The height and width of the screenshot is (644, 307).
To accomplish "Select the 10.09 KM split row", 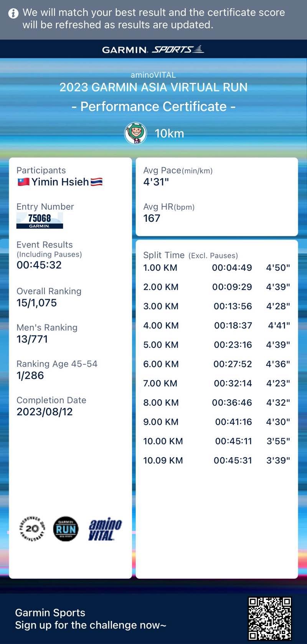I will (x=216, y=461).
